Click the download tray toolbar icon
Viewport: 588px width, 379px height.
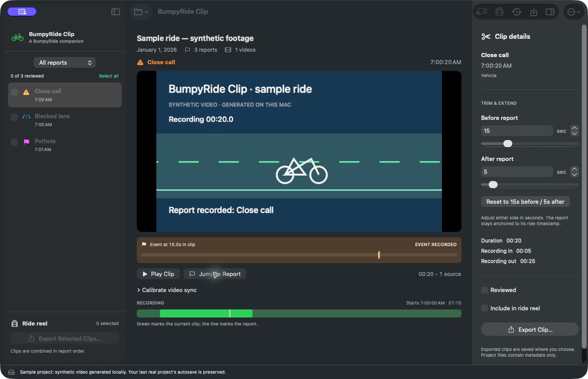(534, 12)
